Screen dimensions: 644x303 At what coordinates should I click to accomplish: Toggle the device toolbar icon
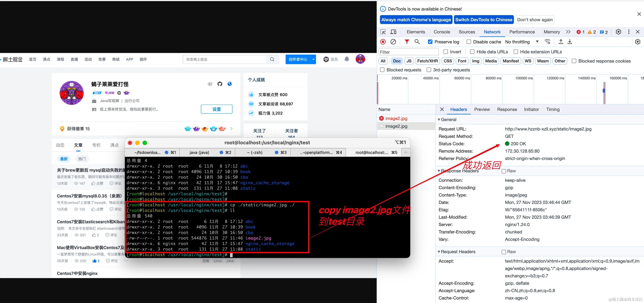click(394, 32)
